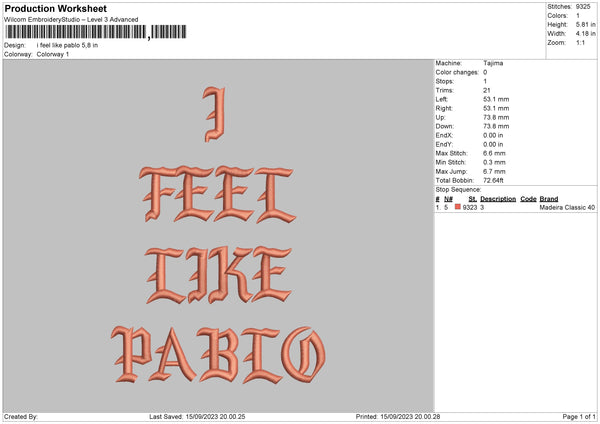Viewport: 600px width, 424px height.
Task: Click the 'Page 1 of 1' footer text
Action: point(579,417)
